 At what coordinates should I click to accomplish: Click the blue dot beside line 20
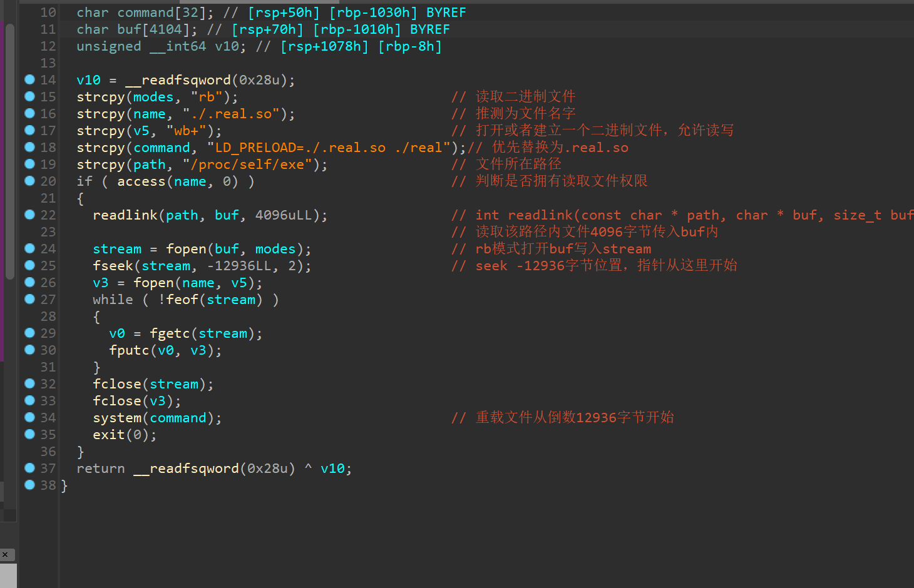[29, 181]
